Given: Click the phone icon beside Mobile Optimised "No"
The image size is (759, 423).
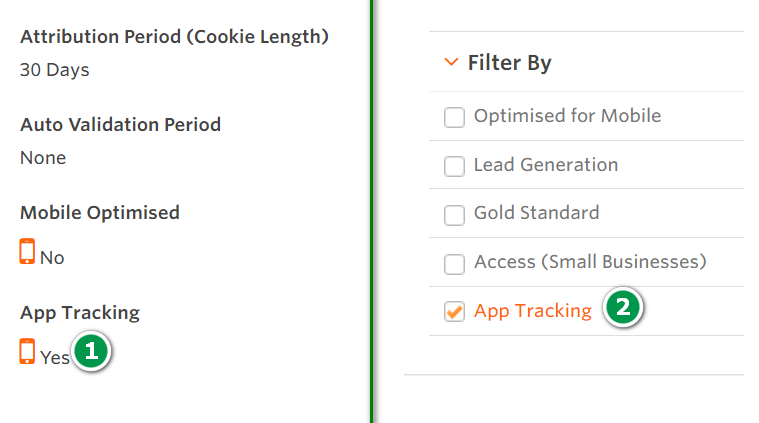Looking at the screenshot, I should pos(27,252).
